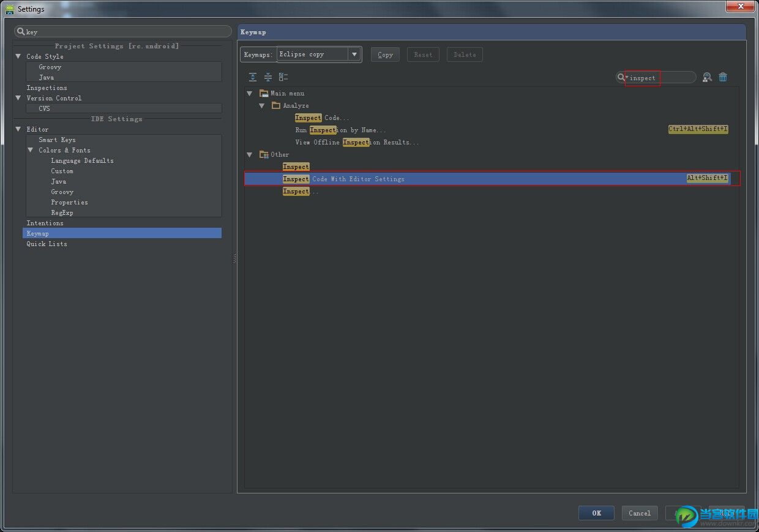Viewport: 759px width, 532px height.
Task: Select View Offline Inspection Results... action
Action: point(357,142)
